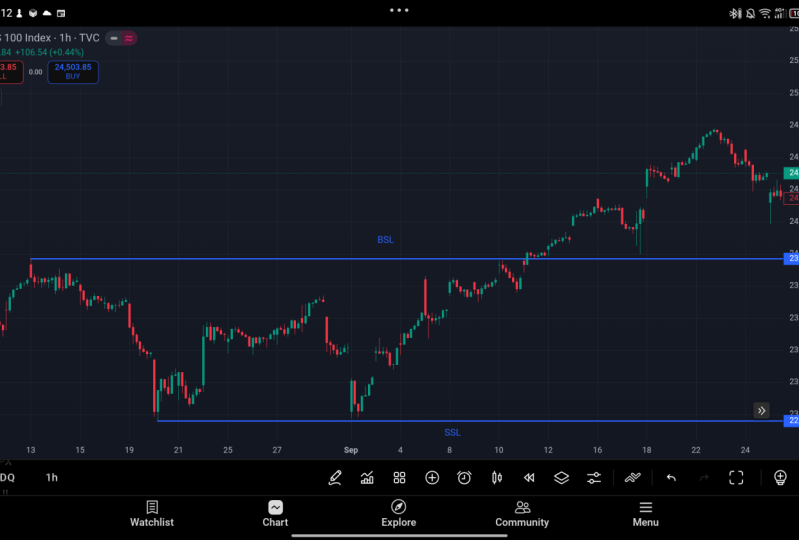Switch to the Watchlist tab
799x540 pixels.
click(x=152, y=514)
